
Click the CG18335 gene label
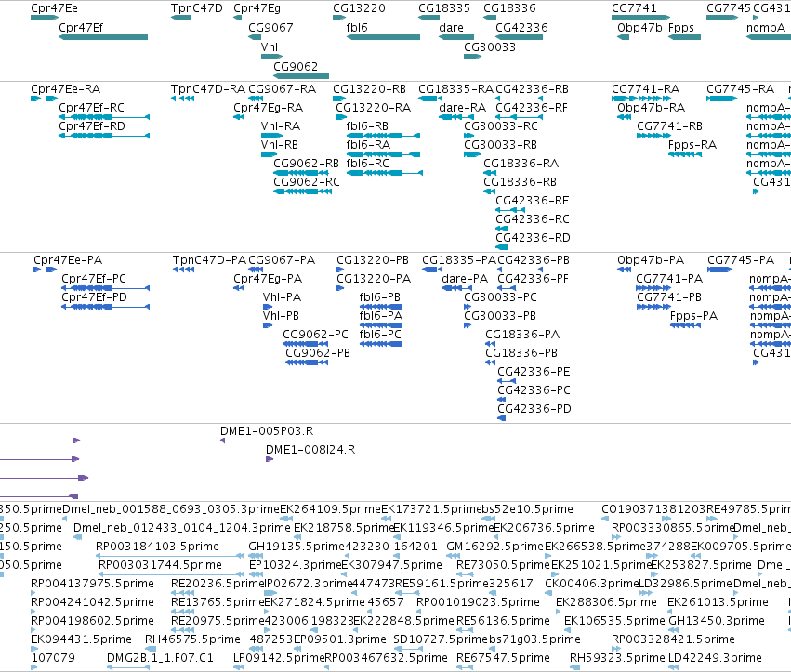(x=444, y=8)
